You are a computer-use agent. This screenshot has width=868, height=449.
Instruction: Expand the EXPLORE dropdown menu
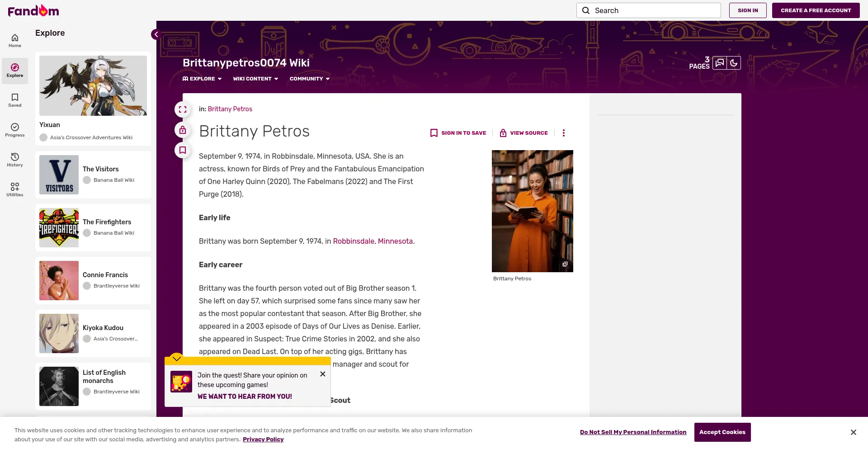pos(202,79)
